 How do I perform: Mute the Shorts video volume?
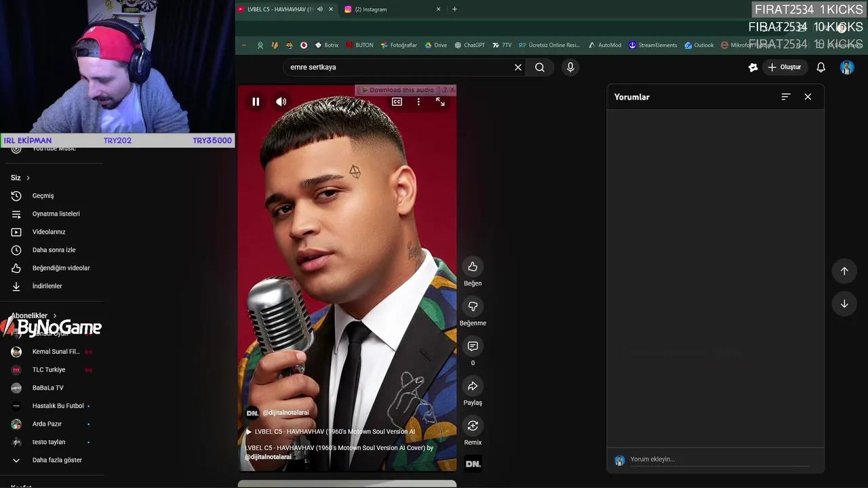tap(281, 102)
